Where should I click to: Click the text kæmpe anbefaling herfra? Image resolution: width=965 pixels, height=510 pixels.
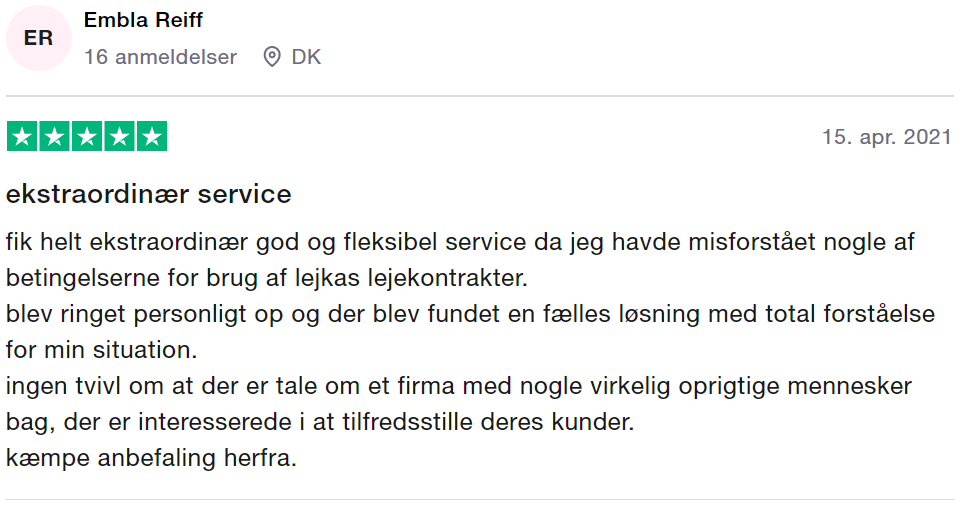(151, 458)
